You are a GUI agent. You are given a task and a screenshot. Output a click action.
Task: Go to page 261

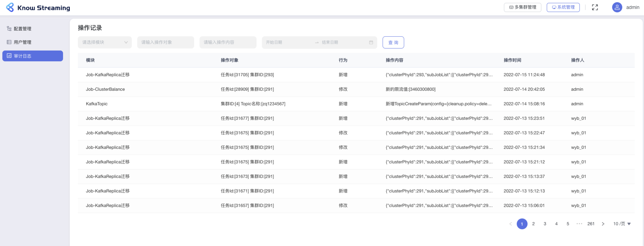pyautogui.click(x=591, y=224)
